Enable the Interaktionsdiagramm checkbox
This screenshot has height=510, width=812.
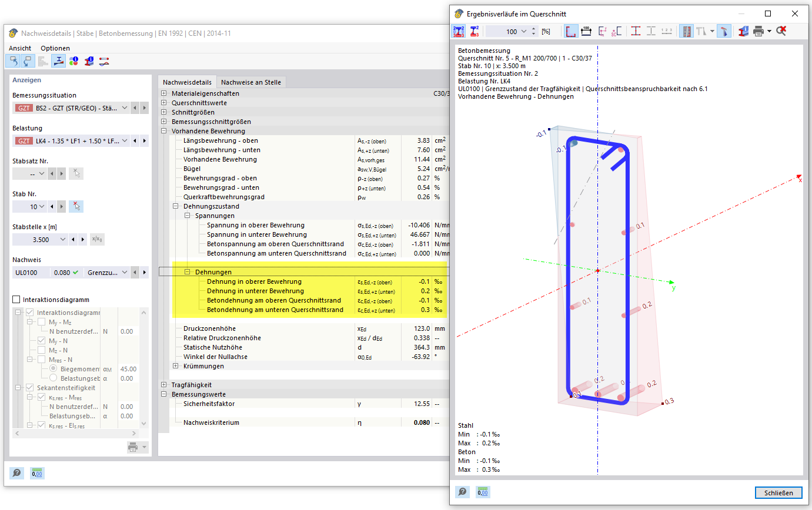[x=16, y=300]
